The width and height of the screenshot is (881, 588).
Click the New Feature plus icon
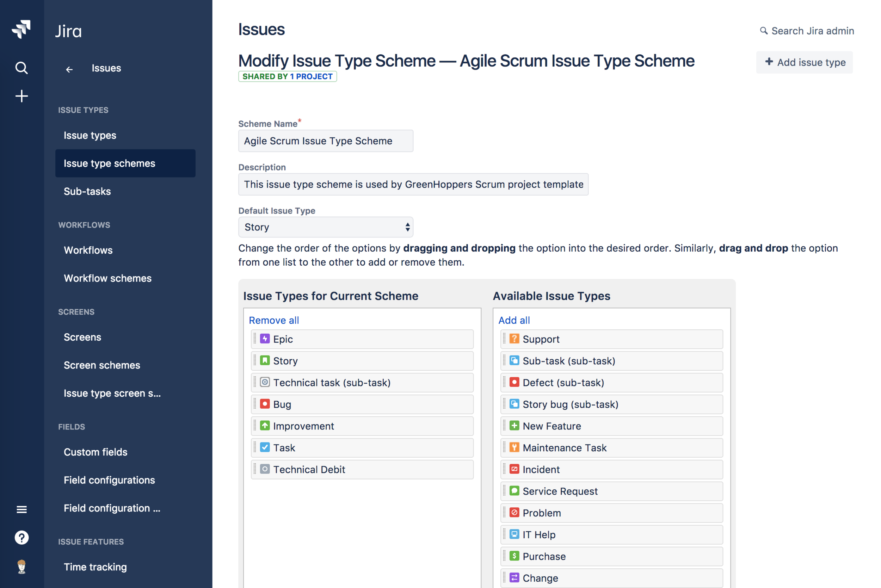coord(514,426)
